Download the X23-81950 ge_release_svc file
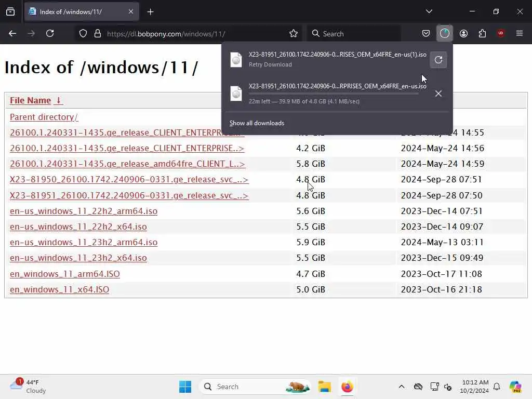This screenshot has height=399, width=532. 129,179
